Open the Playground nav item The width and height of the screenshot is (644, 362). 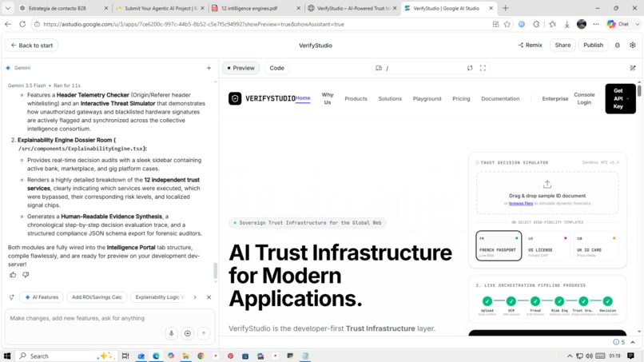pos(427,98)
